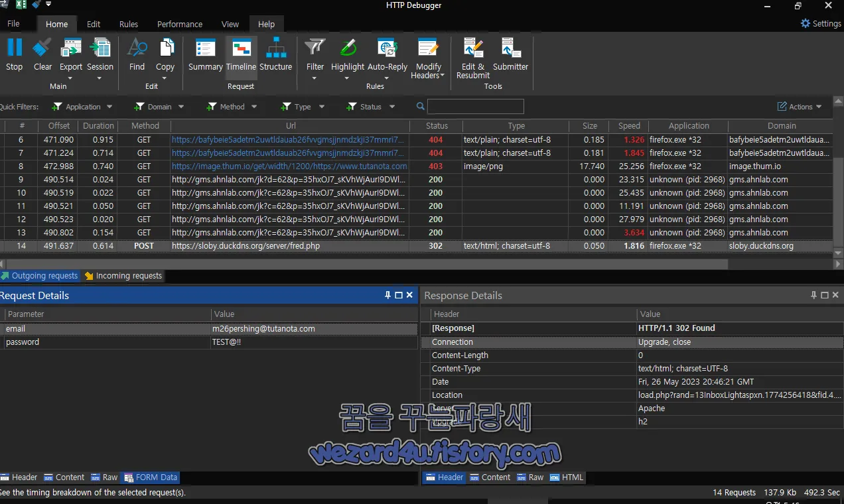Select the image.thum.io request row URL
The width and height of the screenshot is (844, 504).
point(289,166)
